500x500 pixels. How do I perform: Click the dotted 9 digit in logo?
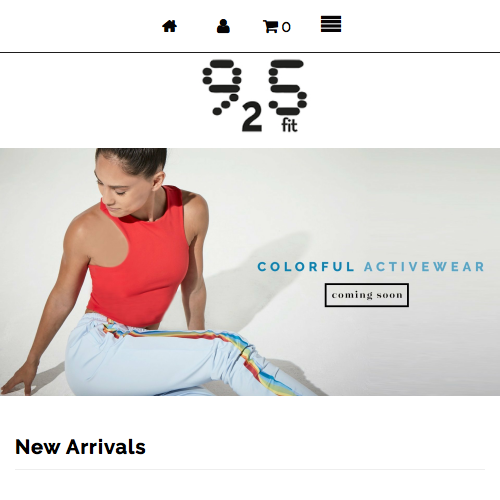tap(222, 87)
